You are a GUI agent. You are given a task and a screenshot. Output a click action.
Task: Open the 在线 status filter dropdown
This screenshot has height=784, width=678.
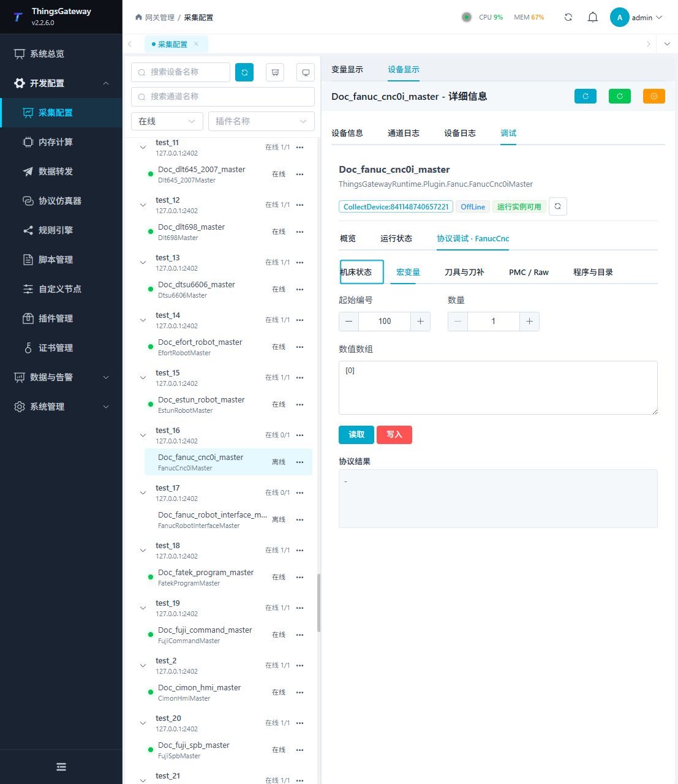pos(167,121)
